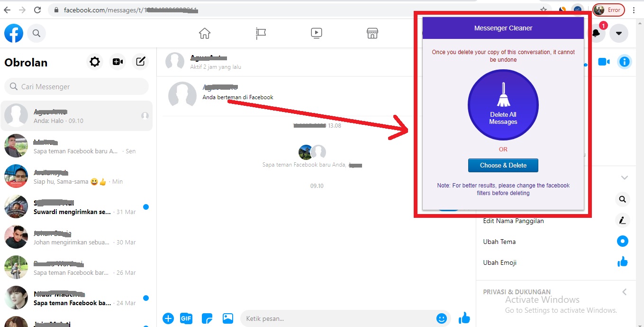Open account dropdown arrow
The width and height of the screenshot is (644, 327).
point(618,33)
